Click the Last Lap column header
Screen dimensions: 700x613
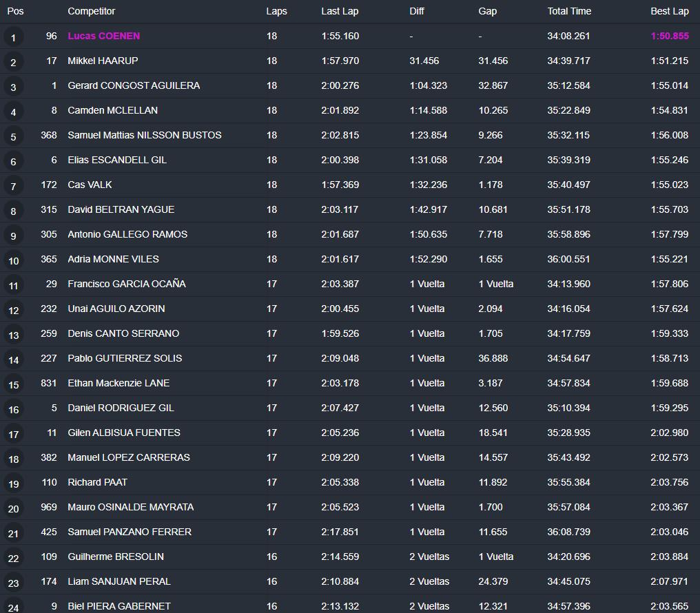click(340, 11)
